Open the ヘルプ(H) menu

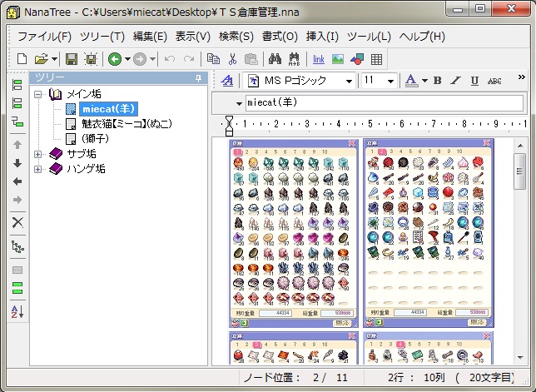coord(422,37)
